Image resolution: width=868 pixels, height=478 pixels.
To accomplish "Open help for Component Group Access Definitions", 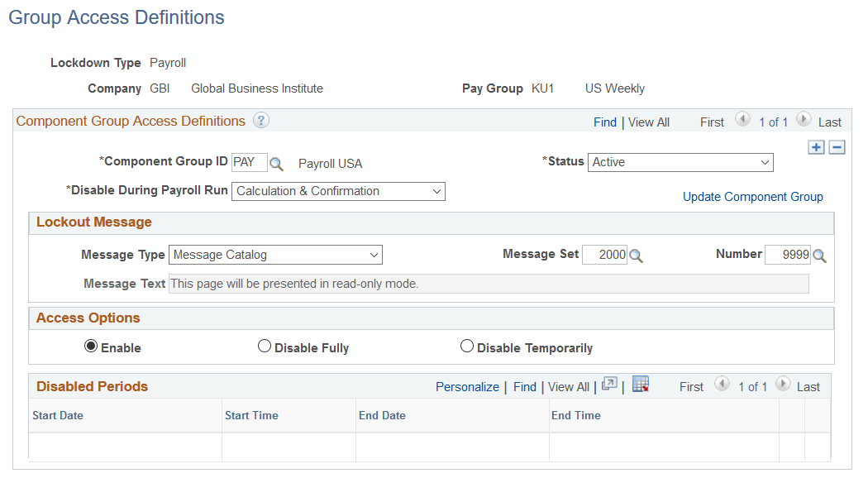I will click(262, 121).
